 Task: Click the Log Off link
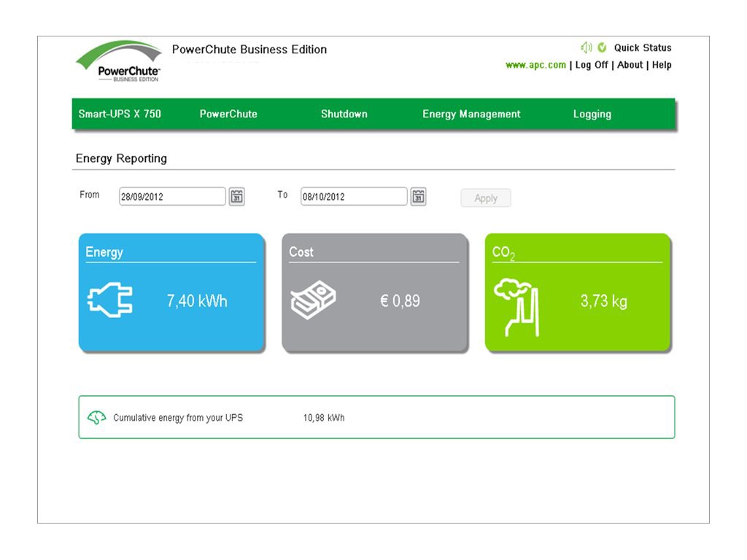pyautogui.click(x=591, y=65)
